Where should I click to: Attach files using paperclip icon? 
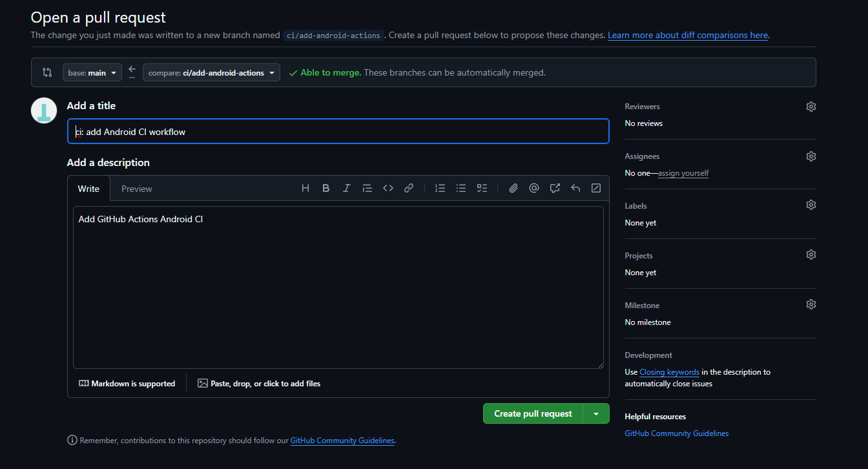pyautogui.click(x=513, y=188)
